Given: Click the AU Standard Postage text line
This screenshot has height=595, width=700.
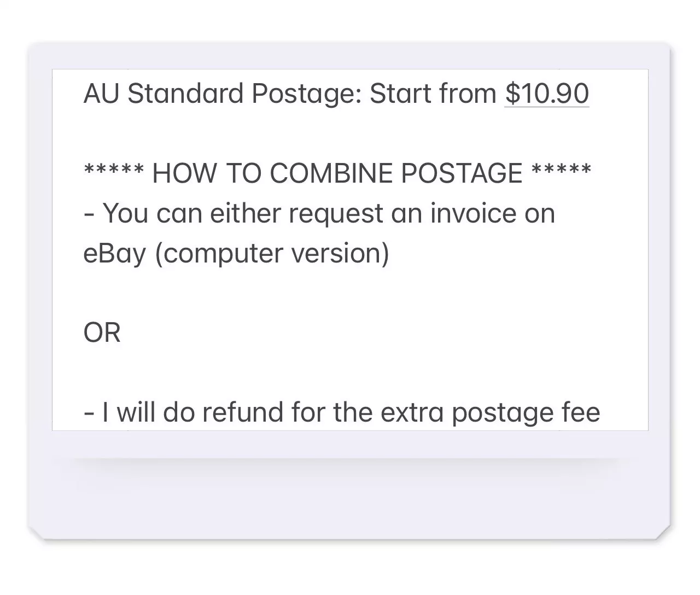Looking at the screenshot, I should pyautogui.click(x=336, y=94).
